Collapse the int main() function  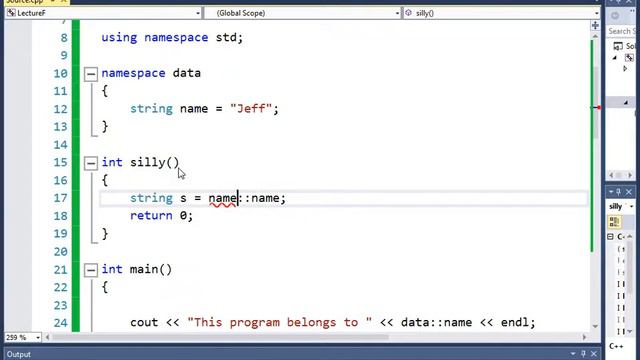click(91, 270)
